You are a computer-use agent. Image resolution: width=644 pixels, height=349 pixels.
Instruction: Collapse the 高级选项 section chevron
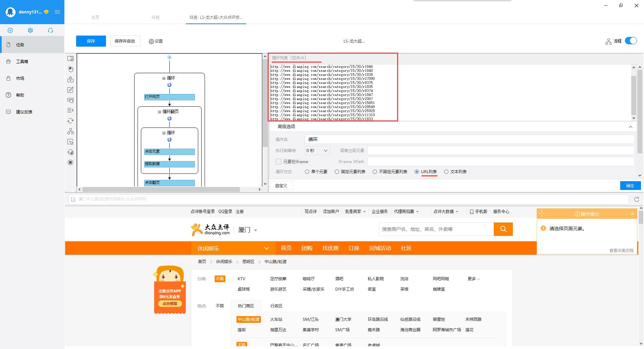tap(631, 127)
